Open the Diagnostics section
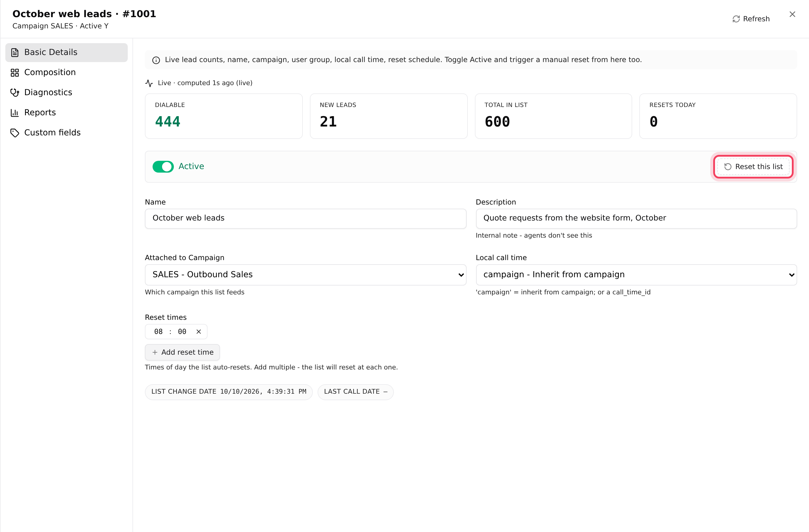 66,93
